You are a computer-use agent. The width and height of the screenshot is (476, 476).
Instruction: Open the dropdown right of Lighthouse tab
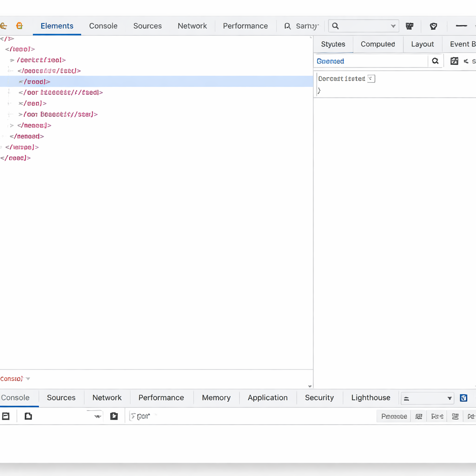(x=449, y=398)
